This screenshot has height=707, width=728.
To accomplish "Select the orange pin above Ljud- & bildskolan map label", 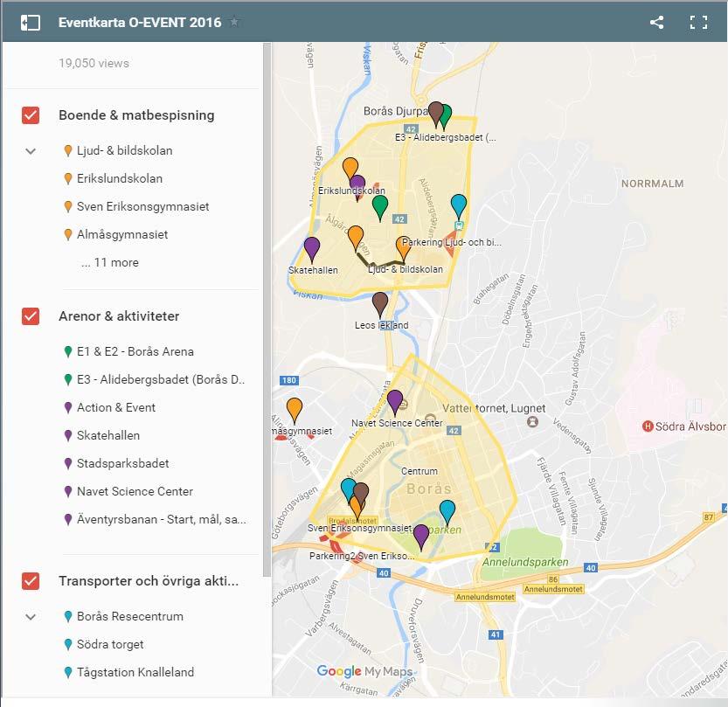I will coord(403,248).
